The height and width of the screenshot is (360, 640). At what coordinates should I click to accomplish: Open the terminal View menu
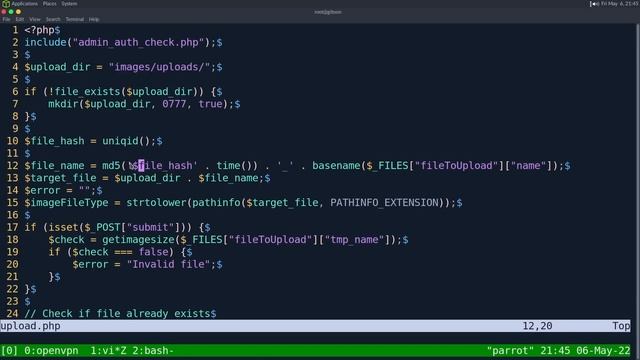pyautogui.click(x=35, y=19)
